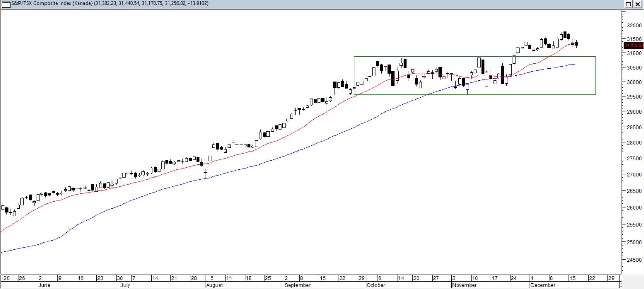Click date 29 in December on timeline
This screenshot has height=289, width=644.
pos(611,278)
